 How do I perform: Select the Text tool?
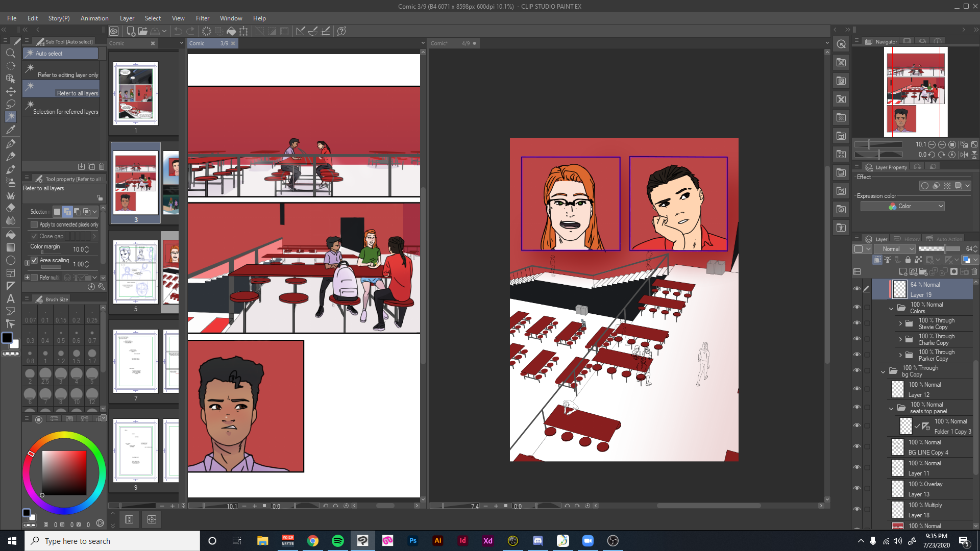(x=10, y=299)
